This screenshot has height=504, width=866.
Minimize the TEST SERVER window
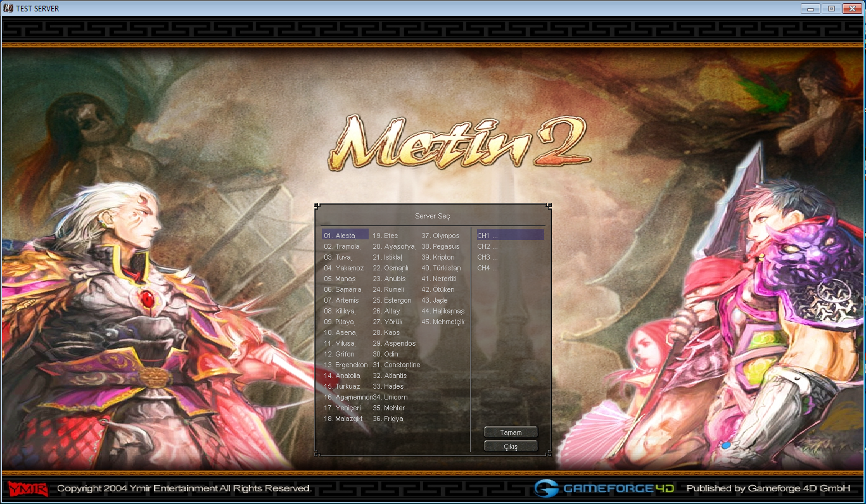click(810, 8)
